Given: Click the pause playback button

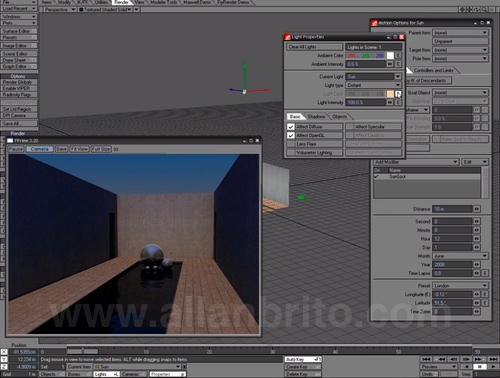Looking at the screenshot, I should (479, 367).
